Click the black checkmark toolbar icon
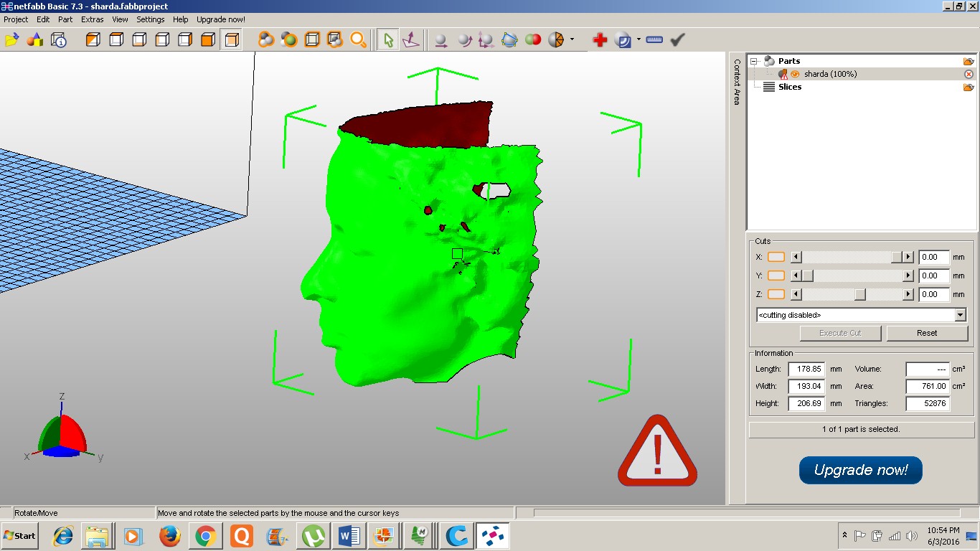Image resolution: width=980 pixels, height=551 pixels. [677, 40]
